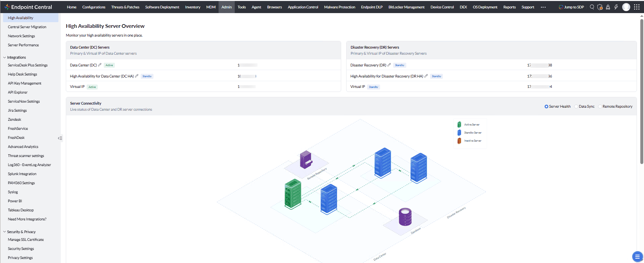Viewport: 644px width, 263px height.
Task: Select the Remote Repository radio button
Action: click(600, 107)
